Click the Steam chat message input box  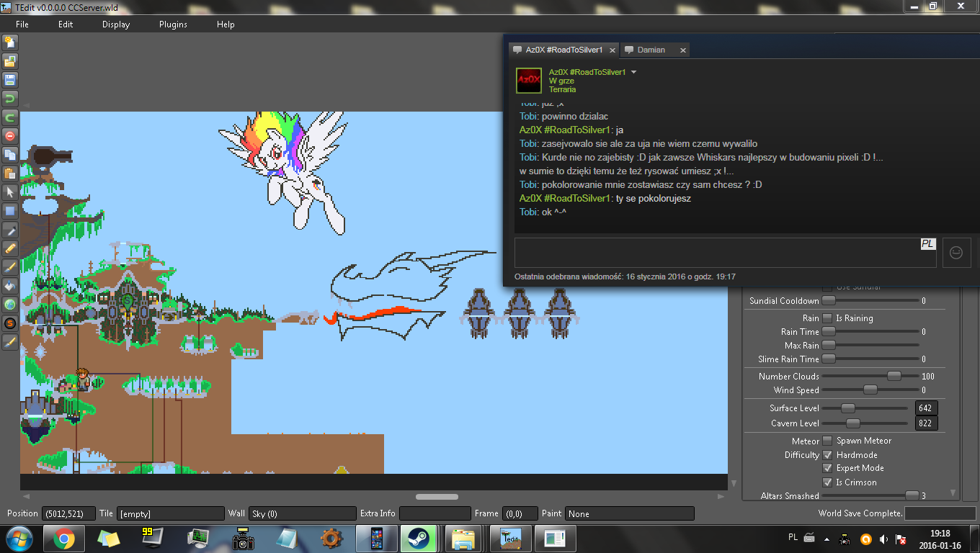coord(725,253)
